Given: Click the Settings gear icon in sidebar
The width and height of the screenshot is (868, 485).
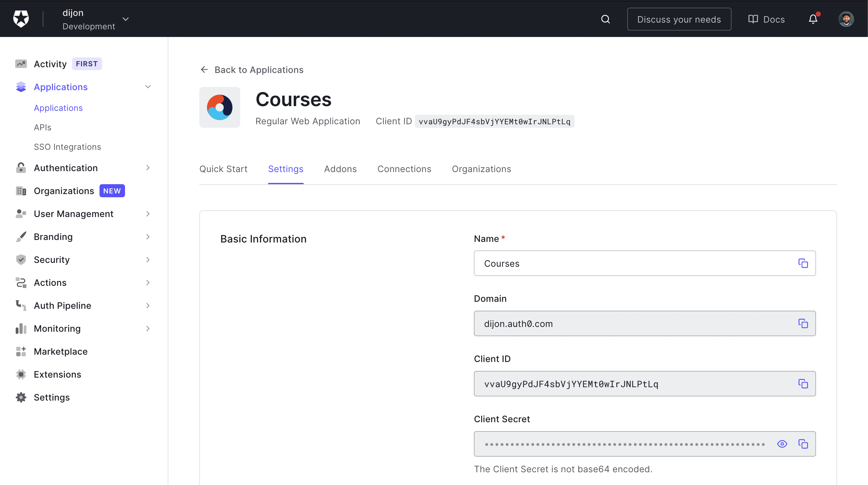Looking at the screenshot, I should pos(21,397).
